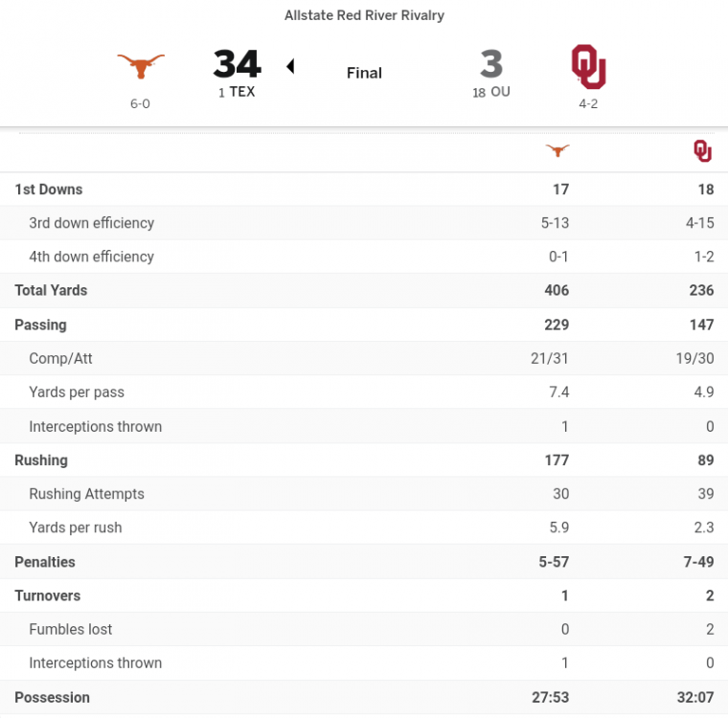728x718 pixels.
Task: Click the small OU icon above stats column
Action: click(x=702, y=150)
